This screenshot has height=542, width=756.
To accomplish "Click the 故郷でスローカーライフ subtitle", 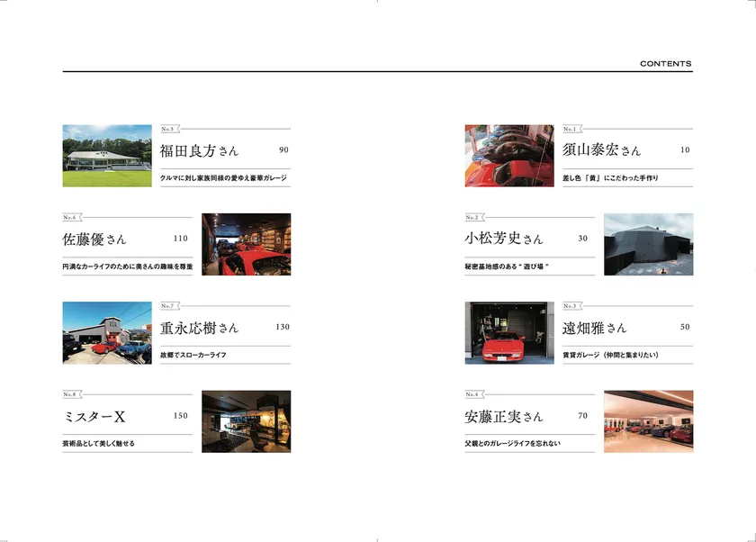I will (193, 355).
